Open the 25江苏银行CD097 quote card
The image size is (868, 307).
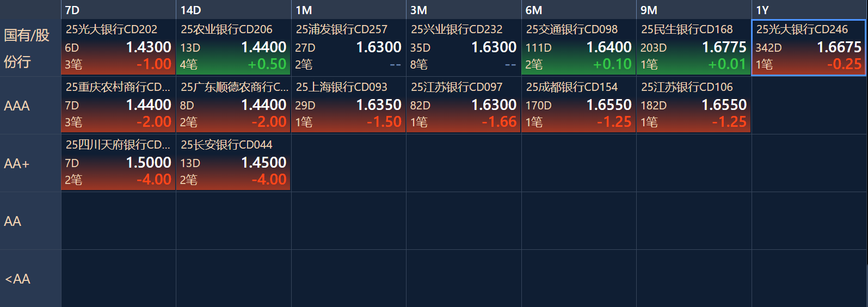464,105
